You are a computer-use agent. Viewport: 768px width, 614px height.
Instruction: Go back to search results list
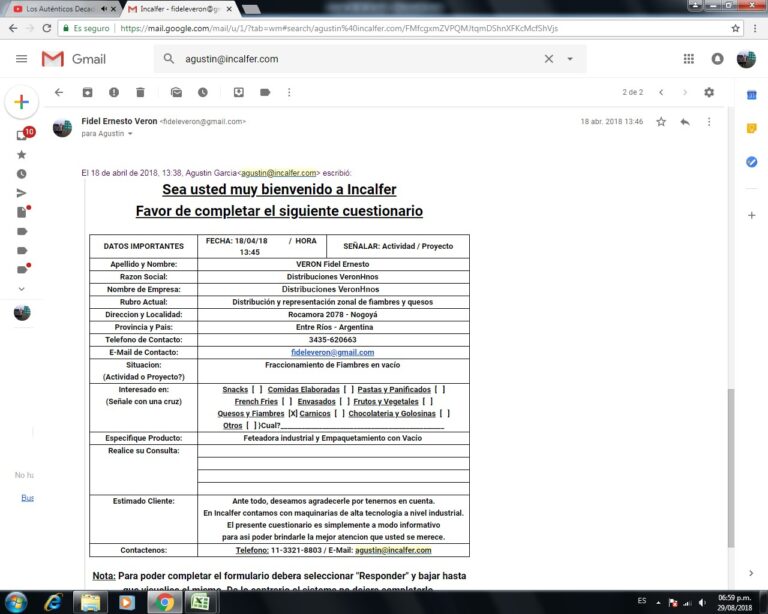click(x=59, y=92)
